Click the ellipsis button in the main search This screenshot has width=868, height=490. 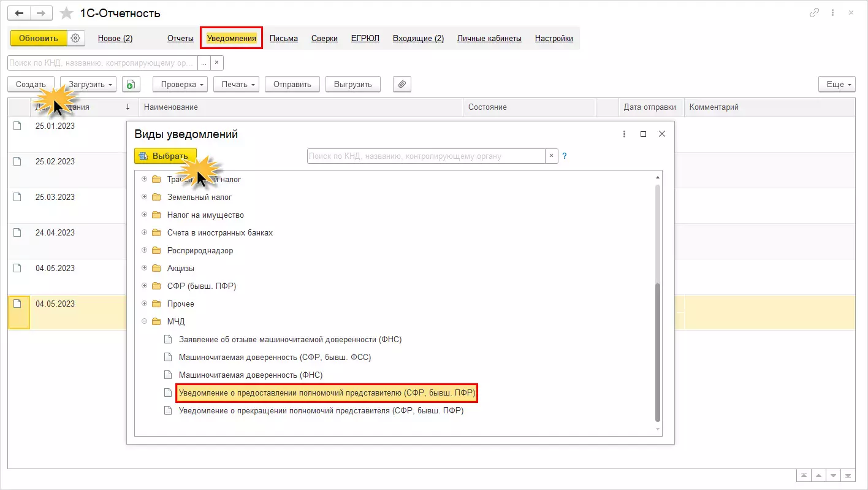pyautogui.click(x=204, y=63)
